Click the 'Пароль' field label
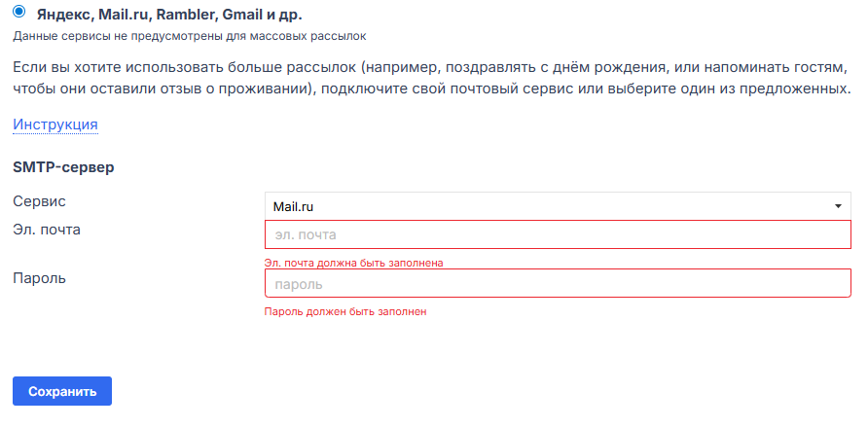This screenshot has width=868, height=428. click(39, 278)
